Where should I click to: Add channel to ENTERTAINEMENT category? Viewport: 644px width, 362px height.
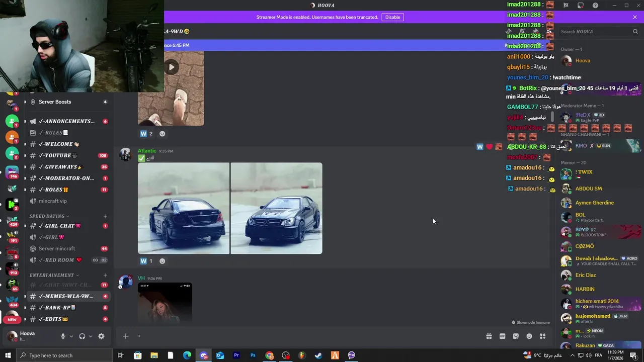point(105,275)
